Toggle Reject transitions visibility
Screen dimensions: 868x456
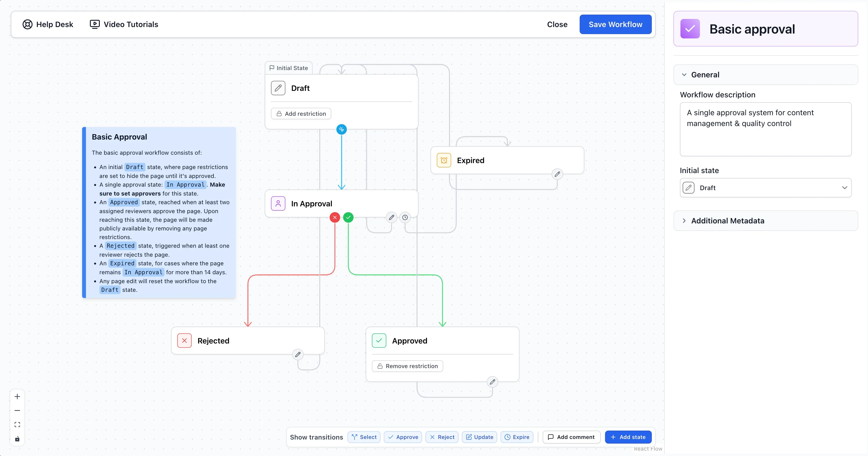pos(442,437)
